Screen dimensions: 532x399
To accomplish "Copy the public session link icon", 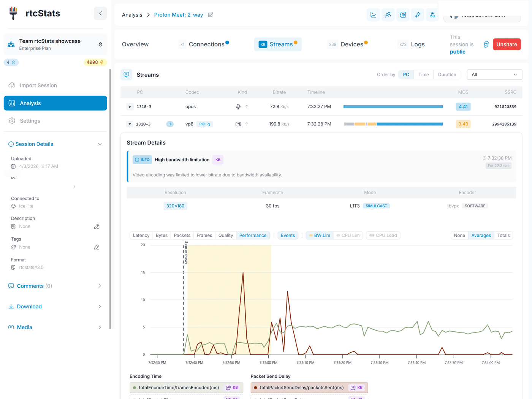I will tap(486, 44).
